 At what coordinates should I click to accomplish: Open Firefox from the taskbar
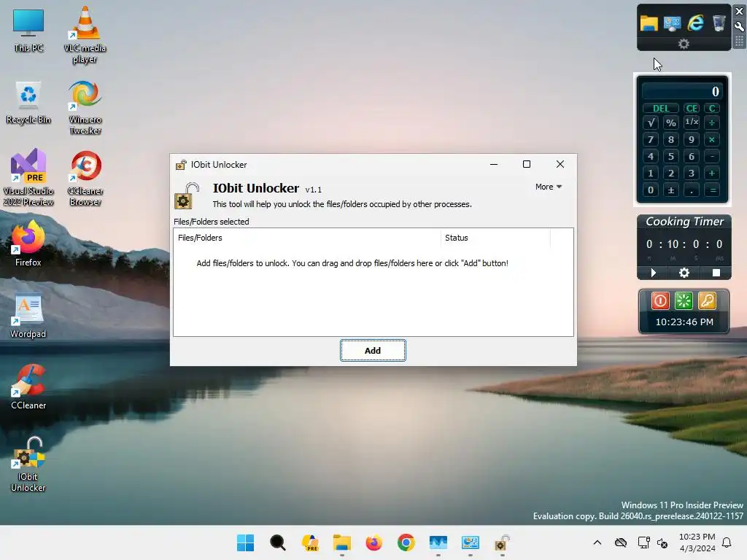[374, 542]
